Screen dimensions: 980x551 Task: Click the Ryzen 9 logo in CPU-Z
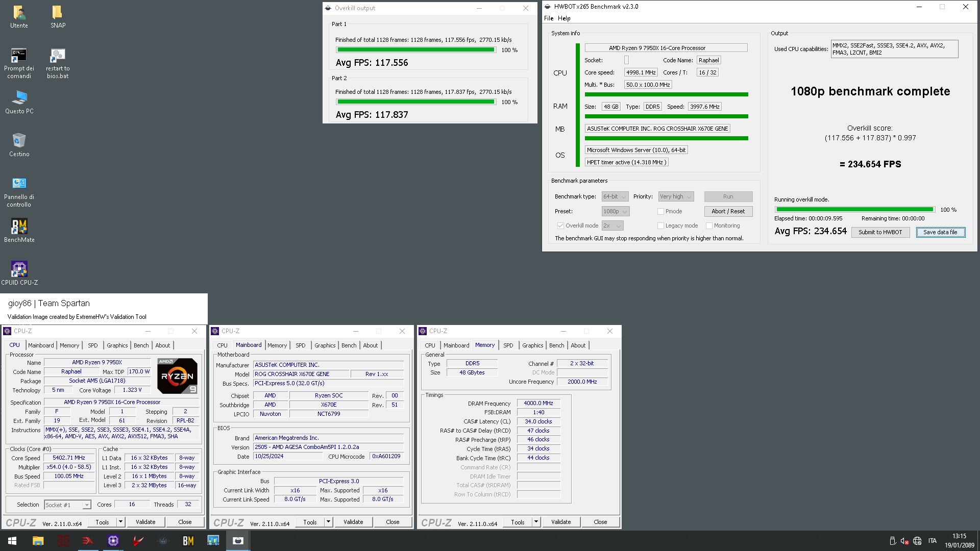(177, 376)
